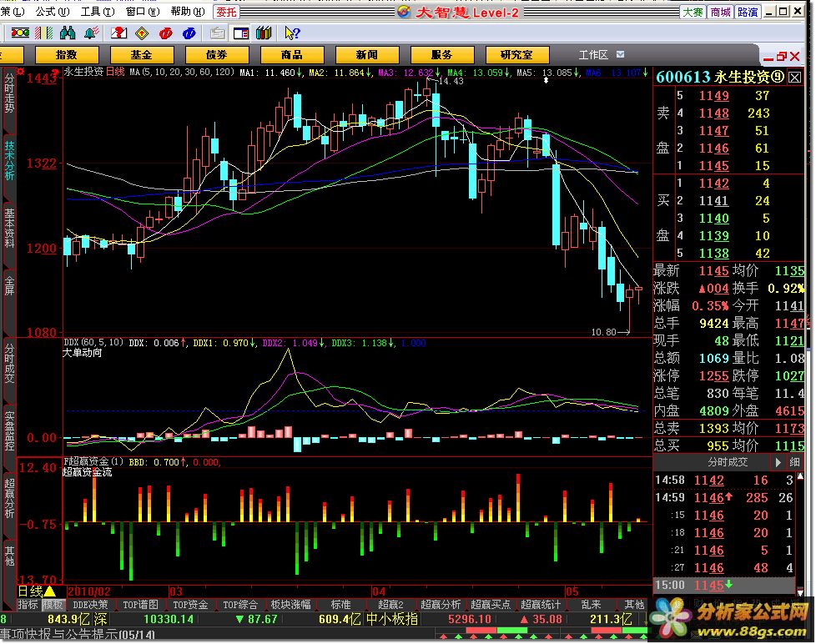Switch to the 分时走势 side tab
Image resolution: width=816 pixels, height=644 pixels.
9,93
